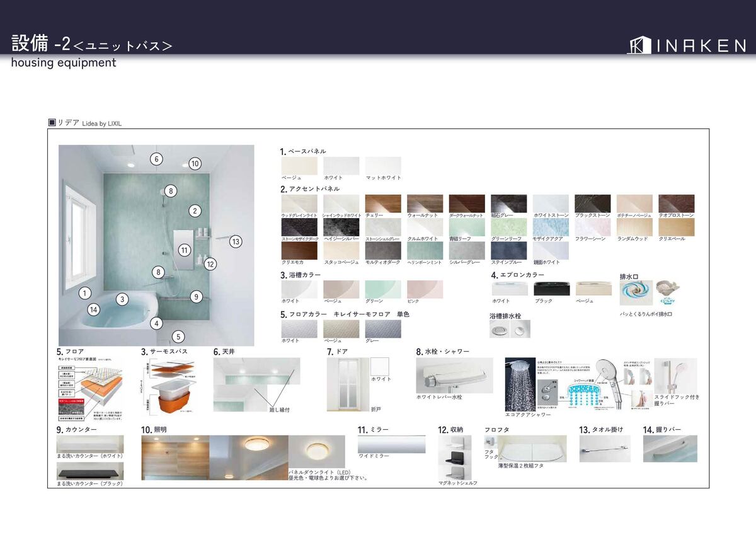756x535 pixels.
Task: Open the エコアクアシャワー shower image
Action: (528, 384)
